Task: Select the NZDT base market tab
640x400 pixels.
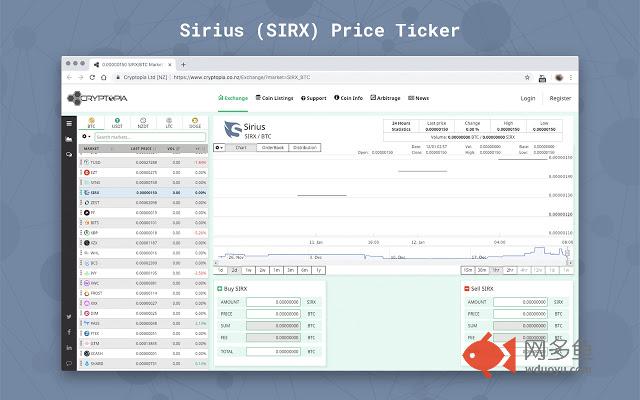Action: pyautogui.click(x=143, y=122)
